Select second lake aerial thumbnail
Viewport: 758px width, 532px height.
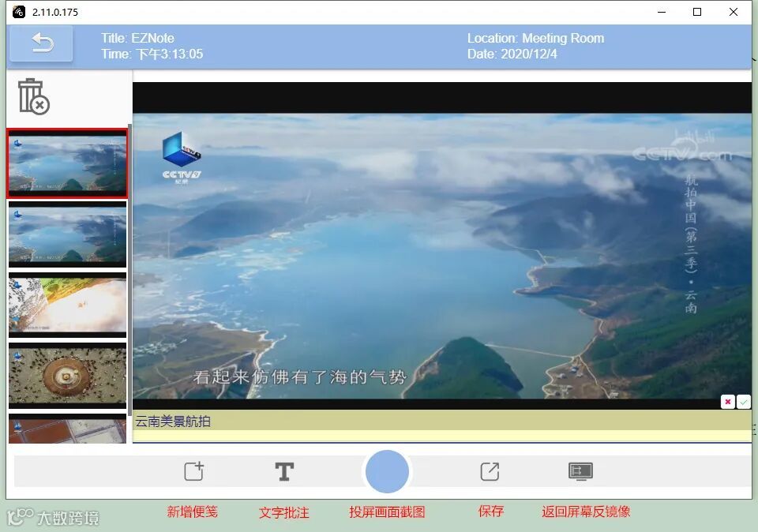click(67, 234)
